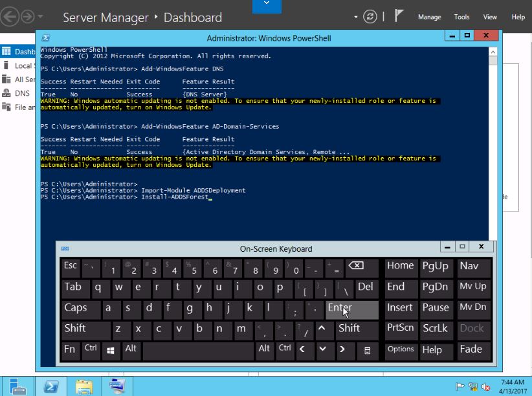Screen dimensions: 532x396
Task: Toggle the ScrLk key
Action: pos(436,330)
